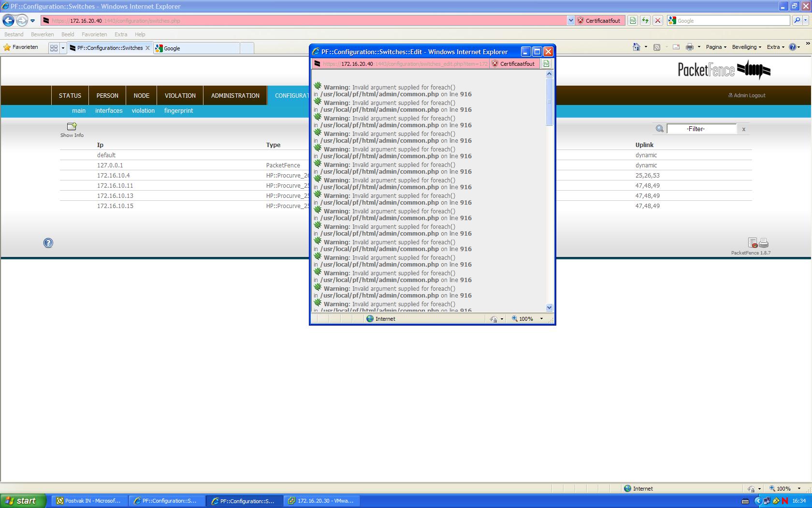Viewport: 812px width, 508px height.
Task: Open the Favorieten menu in menu bar
Action: [94, 34]
